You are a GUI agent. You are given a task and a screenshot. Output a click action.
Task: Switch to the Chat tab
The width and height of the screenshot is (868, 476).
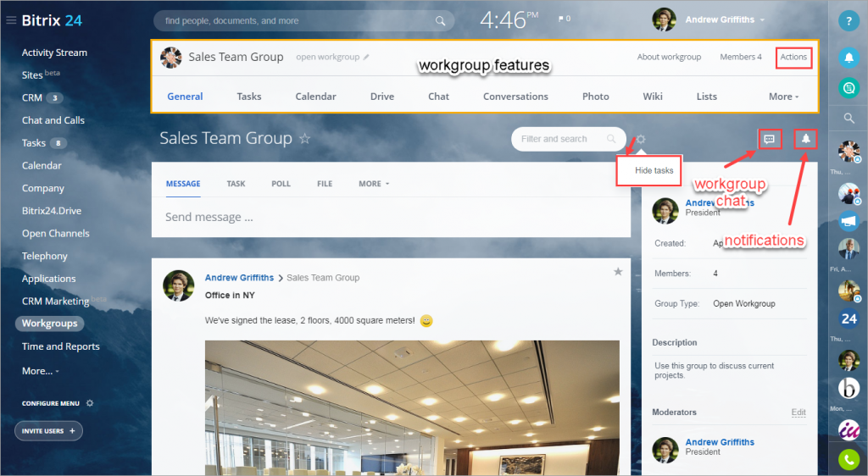(x=438, y=97)
